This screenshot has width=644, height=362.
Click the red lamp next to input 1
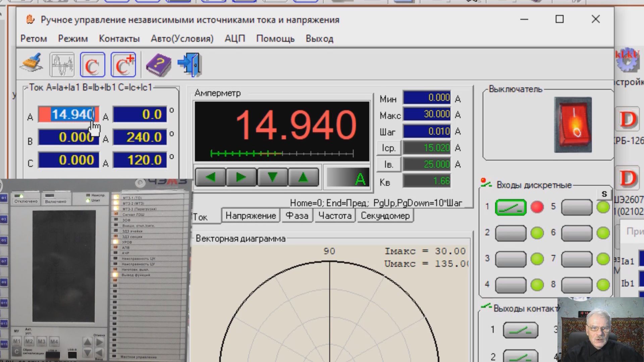pos(537,207)
